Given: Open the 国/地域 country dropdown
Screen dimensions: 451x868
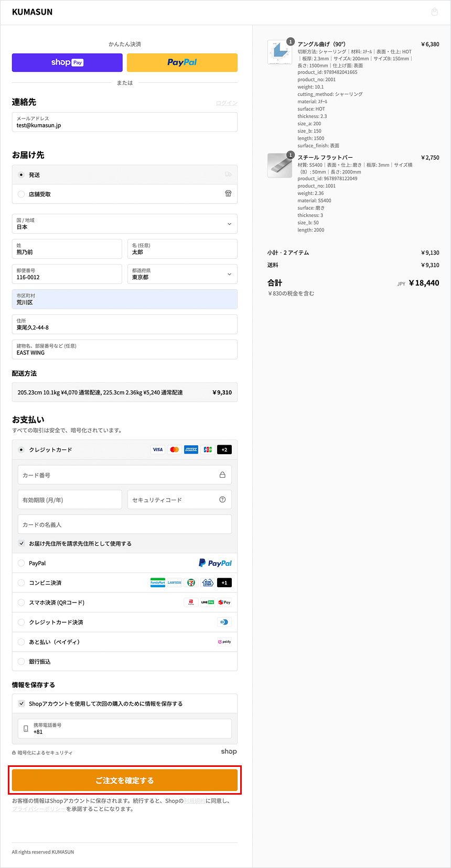Looking at the screenshot, I should click(125, 224).
